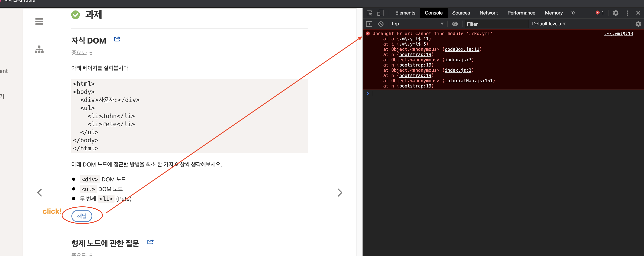
Task: Click the 해답 button
Action: (x=82, y=216)
